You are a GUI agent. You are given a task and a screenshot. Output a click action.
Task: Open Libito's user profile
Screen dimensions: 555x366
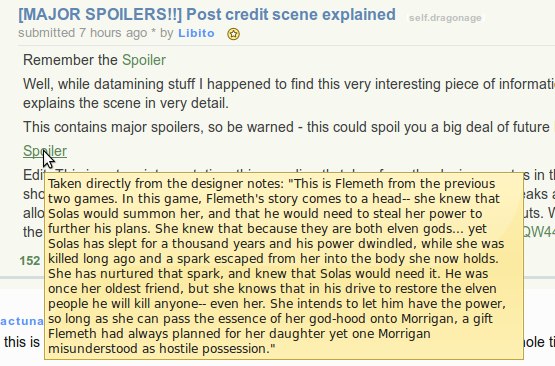[196, 33]
